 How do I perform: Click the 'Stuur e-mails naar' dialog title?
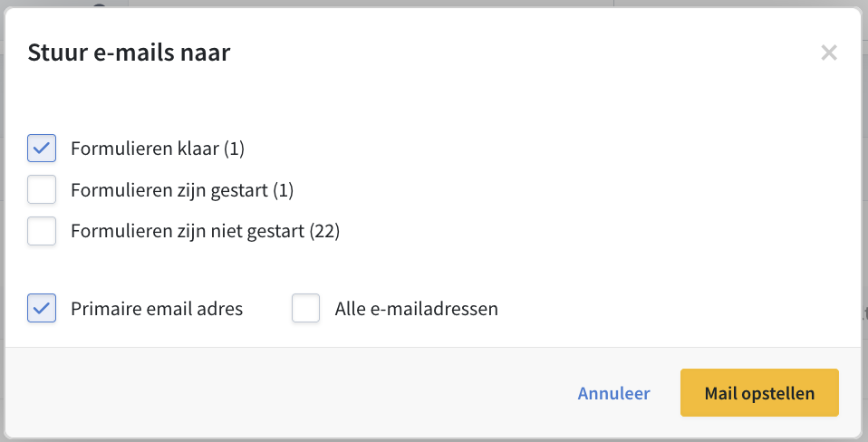point(129,53)
